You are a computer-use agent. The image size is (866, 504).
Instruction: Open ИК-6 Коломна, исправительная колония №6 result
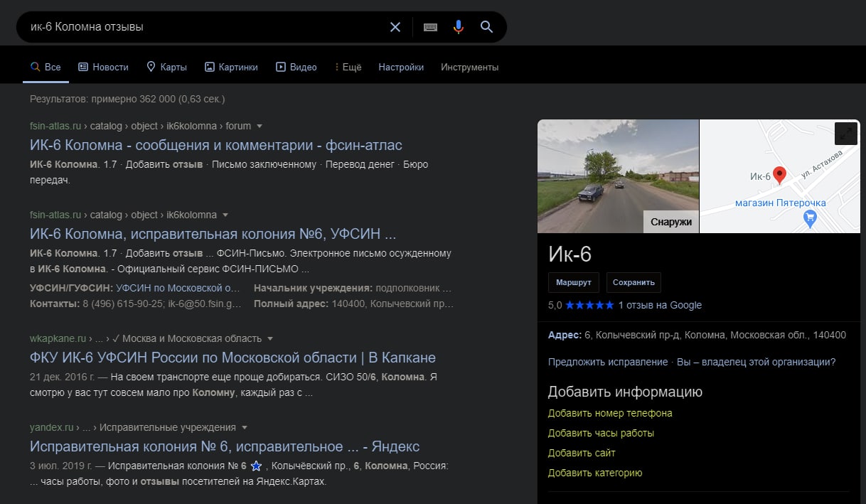tap(213, 234)
